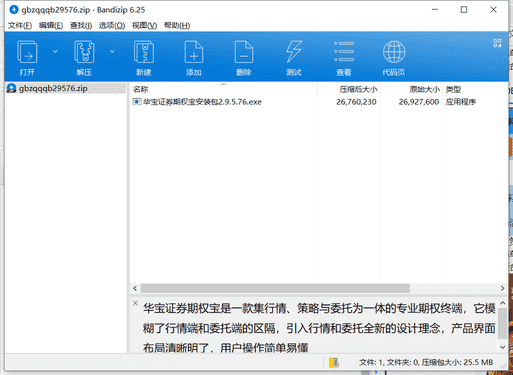Screen dimensions: 513x375
Task: Open the 编辑(E) menu
Action: tap(51, 26)
